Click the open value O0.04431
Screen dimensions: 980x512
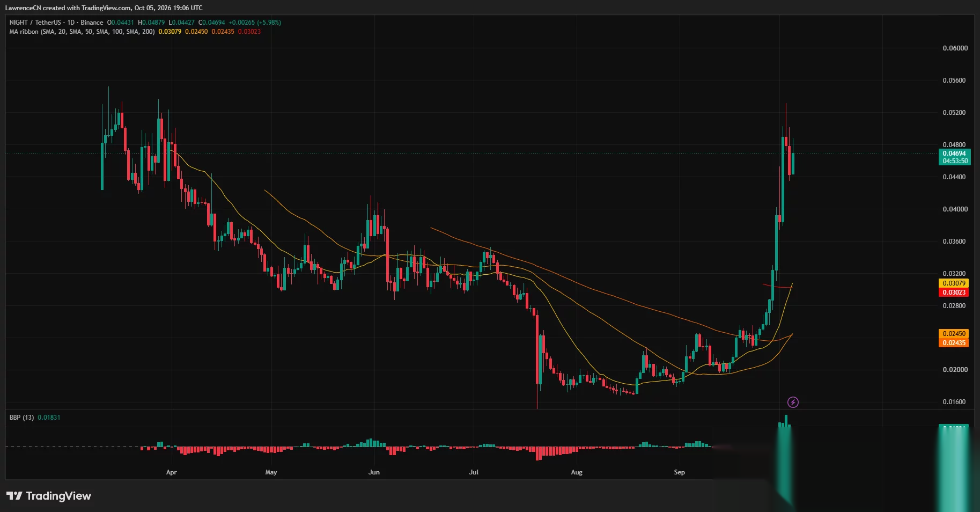coord(121,23)
